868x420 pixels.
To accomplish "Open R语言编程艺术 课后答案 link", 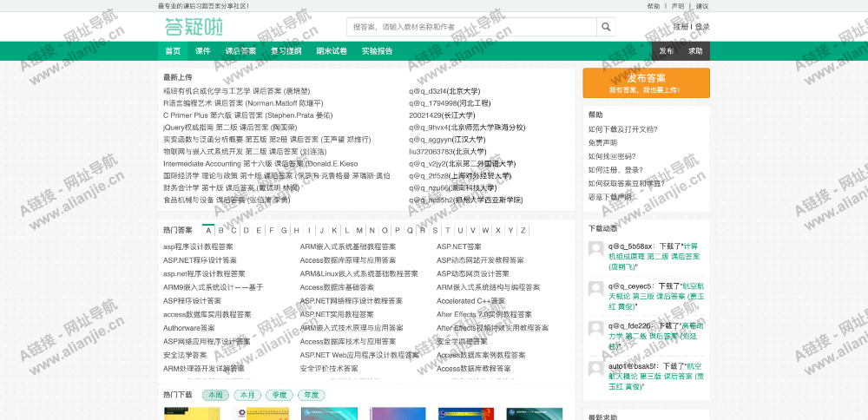I will (243, 103).
